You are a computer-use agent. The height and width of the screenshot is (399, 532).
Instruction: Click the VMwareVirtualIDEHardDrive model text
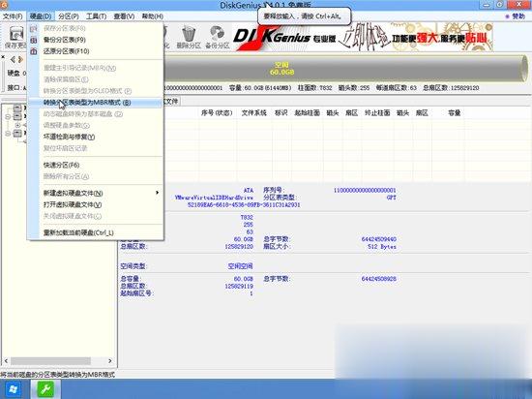(214, 198)
